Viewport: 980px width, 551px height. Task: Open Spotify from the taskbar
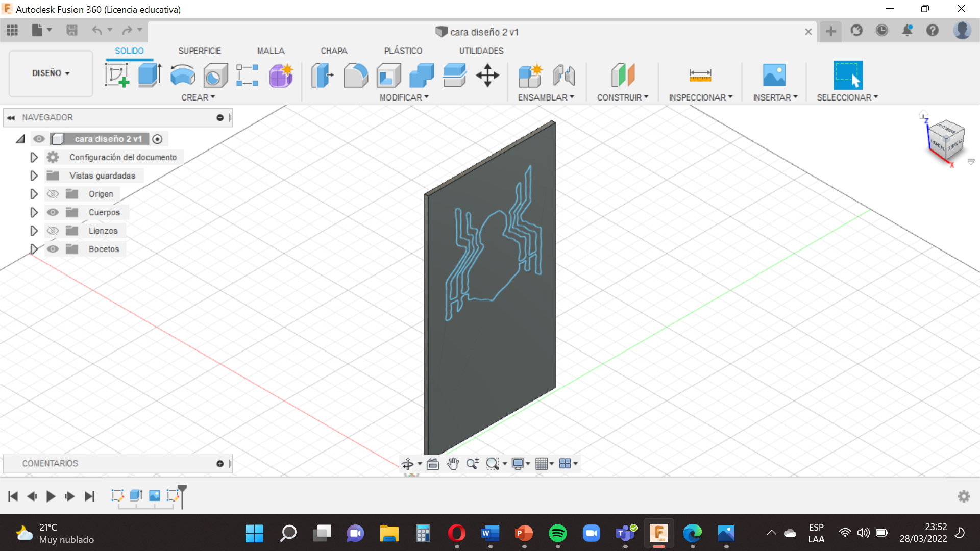(558, 533)
